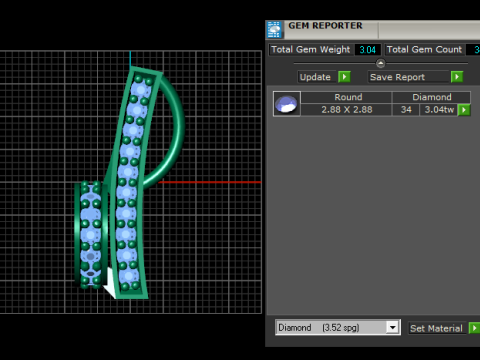Click the Set Material button
The image size is (480, 360).
(x=437, y=328)
